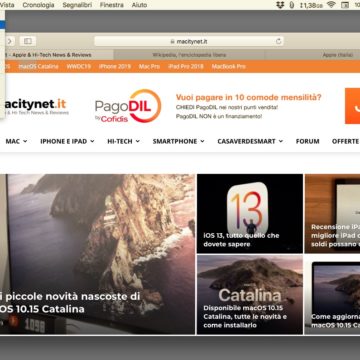
Task: Show the Safari sidebar button
Action: coord(28,41)
